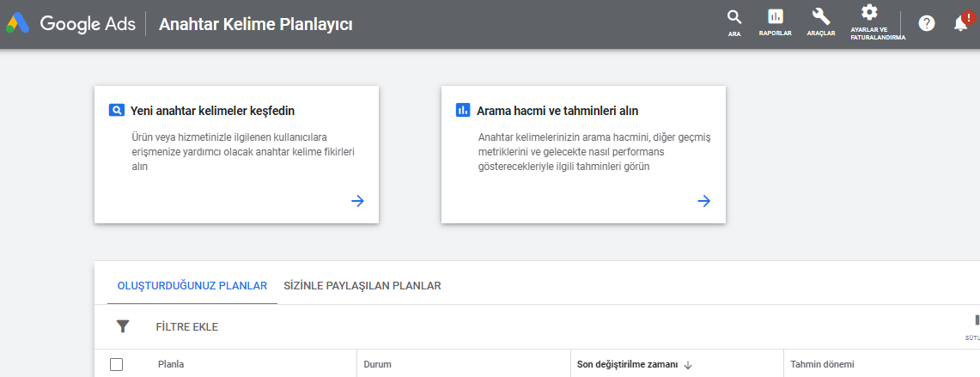Click sort arrow beside Son değiştirilme zamanı
The width and height of the screenshot is (980, 377).
pos(687,365)
